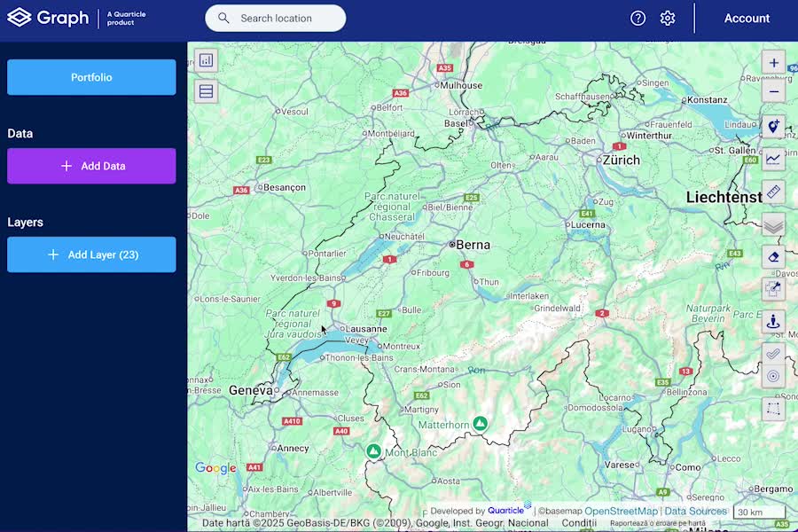
Task: Click the Google logo on map
Action: 215,468
